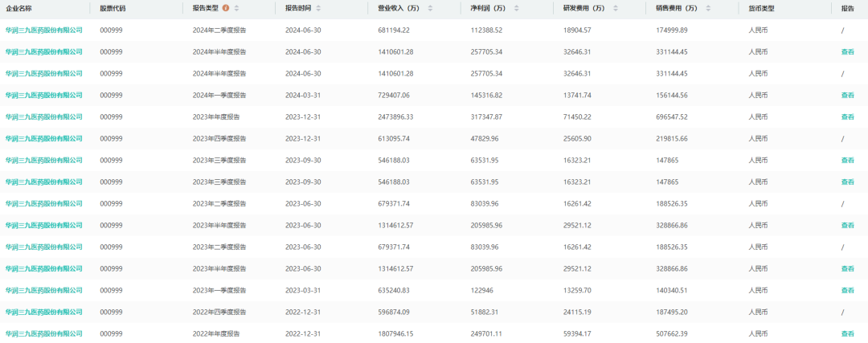Click revenue value 635240.83

point(394,290)
